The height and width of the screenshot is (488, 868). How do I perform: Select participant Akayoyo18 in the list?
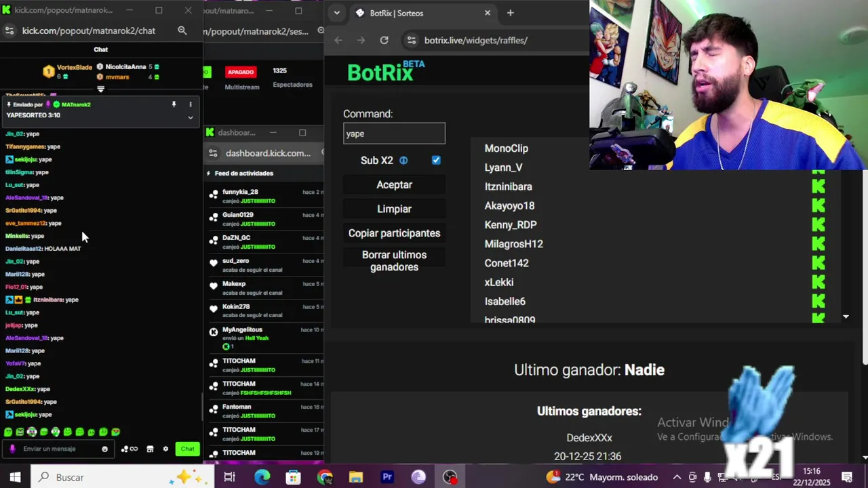pyautogui.click(x=509, y=205)
